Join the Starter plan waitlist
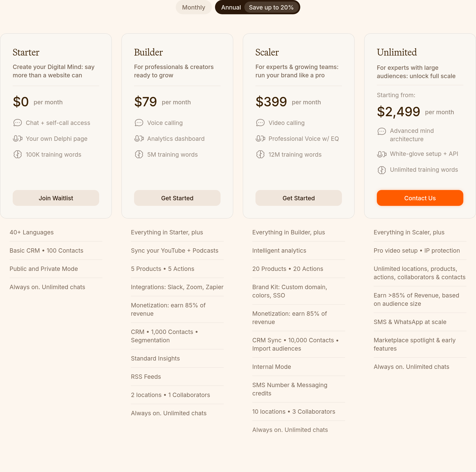The height and width of the screenshot is (472, 476). coord(56,198)
